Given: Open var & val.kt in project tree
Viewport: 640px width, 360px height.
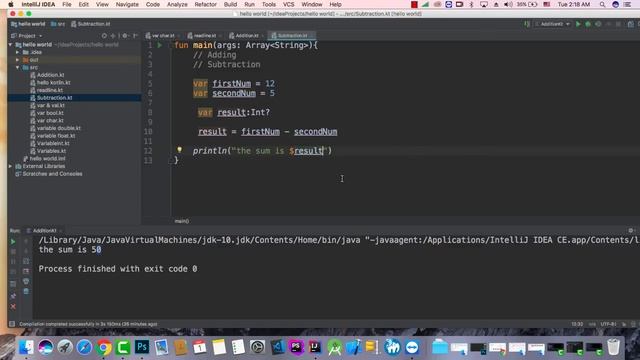Looking at the screenshot, I should click(51, 105).
